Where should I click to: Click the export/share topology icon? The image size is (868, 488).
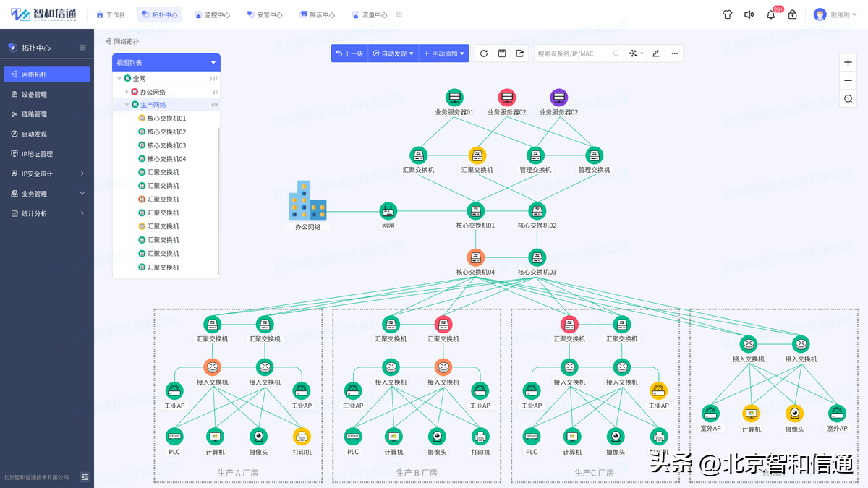point(520,53)
